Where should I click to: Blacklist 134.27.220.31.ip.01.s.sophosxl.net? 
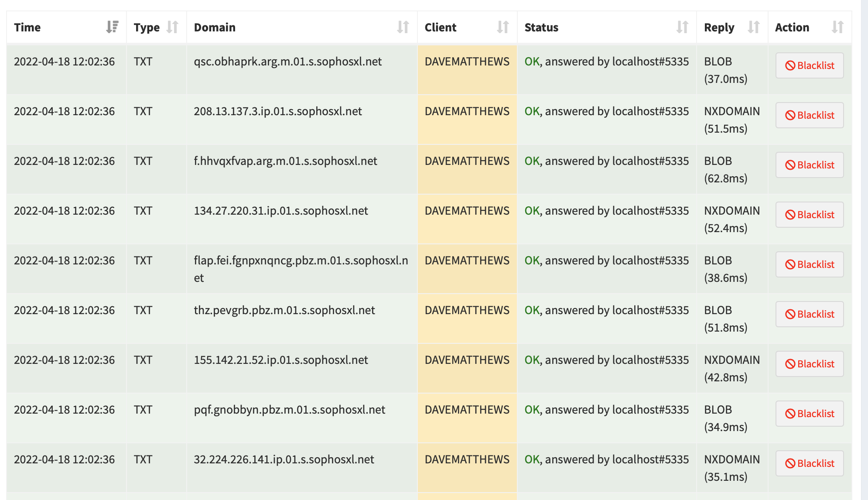point(810,215)
